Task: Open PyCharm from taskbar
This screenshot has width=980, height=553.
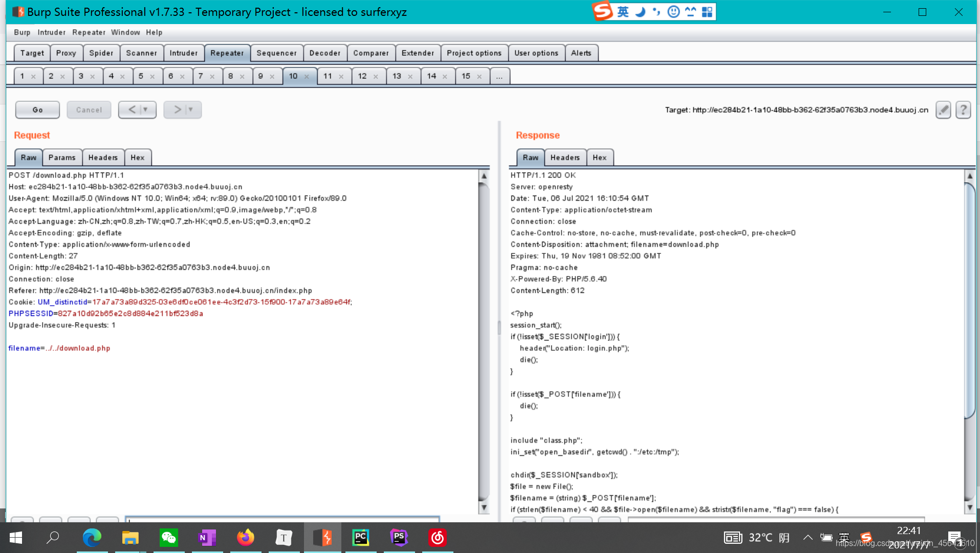Action: pos(361,538)
